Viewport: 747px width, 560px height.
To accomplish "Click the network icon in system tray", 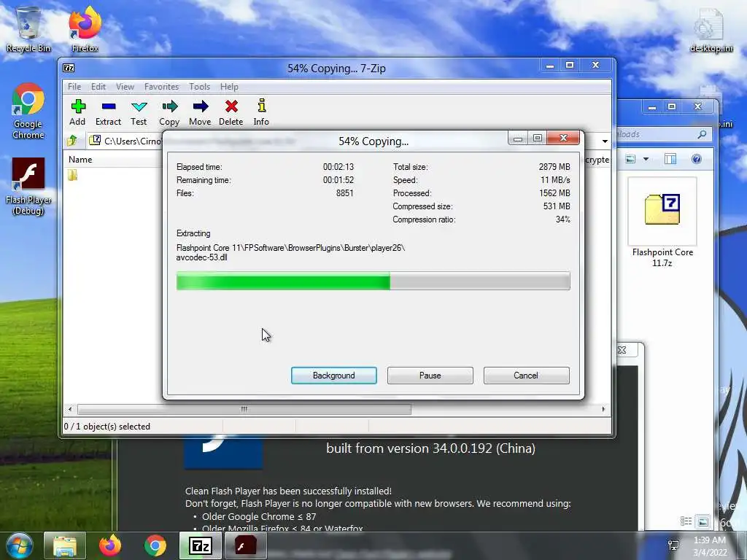I will 673,545.
